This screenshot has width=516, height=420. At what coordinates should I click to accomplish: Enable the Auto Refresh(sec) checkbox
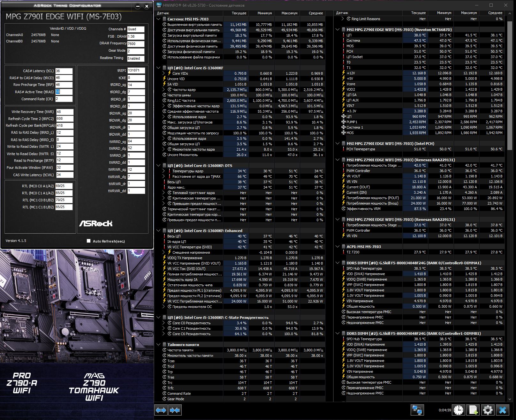click(x=88, y=241)
